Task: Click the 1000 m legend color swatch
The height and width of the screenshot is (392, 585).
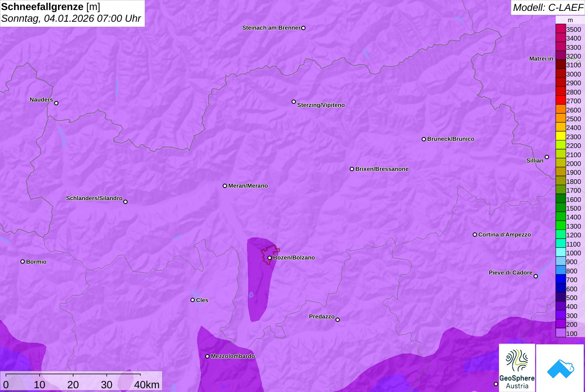Action: [560, 252]
